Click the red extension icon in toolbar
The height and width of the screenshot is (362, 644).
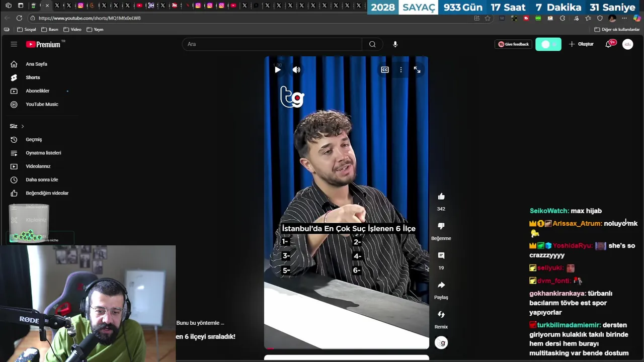coord(526,18)
